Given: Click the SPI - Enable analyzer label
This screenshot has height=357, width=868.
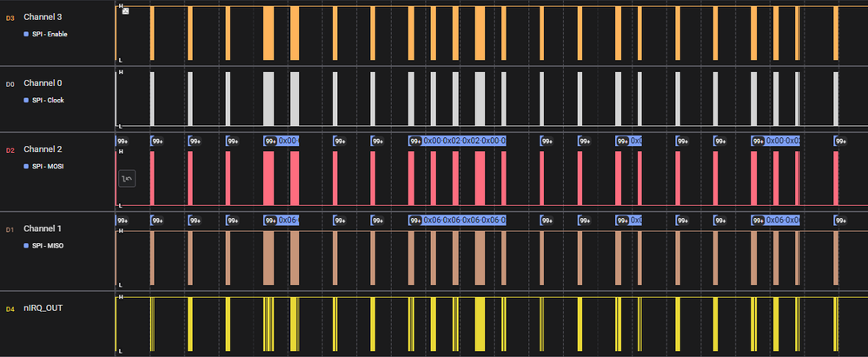Looking at the screenshot, I should 50,35.
